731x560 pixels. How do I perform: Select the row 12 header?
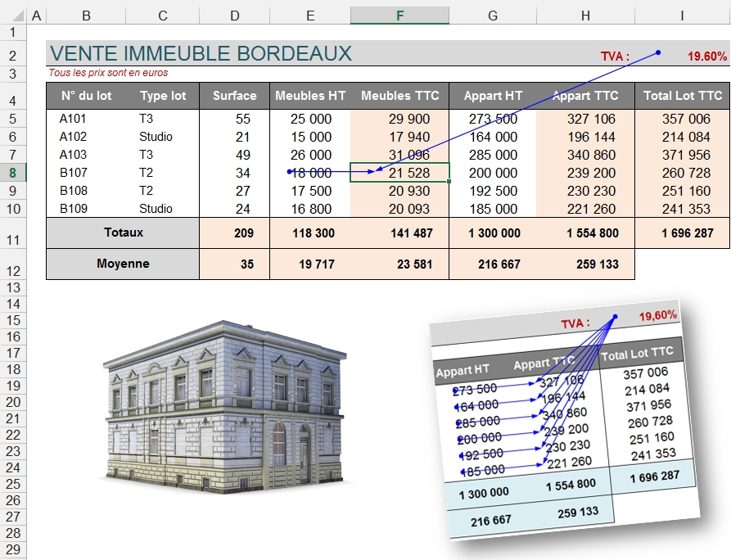pyautogui.click(x=13, y=270)
